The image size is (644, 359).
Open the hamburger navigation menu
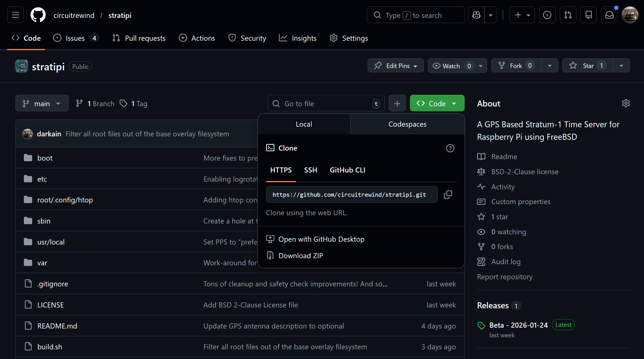click(x=15, y=15)
